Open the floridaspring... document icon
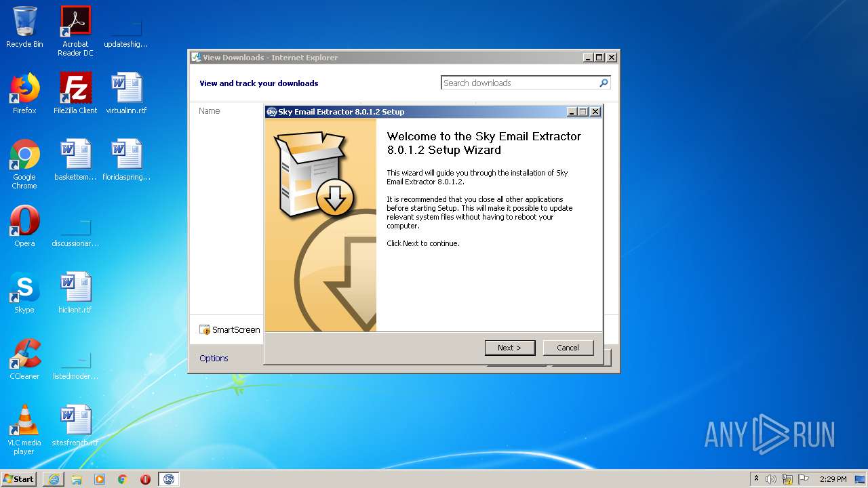868x488 pixels. pyautogui.click(x=126, y=160)
